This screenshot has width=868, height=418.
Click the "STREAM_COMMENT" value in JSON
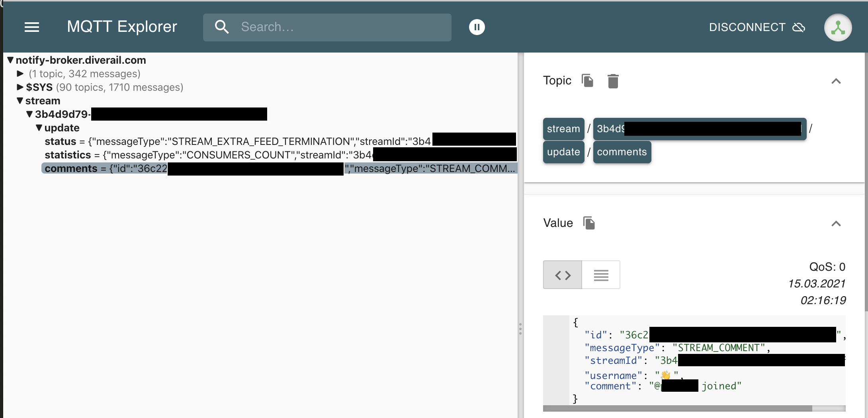(x=719, y=348)
